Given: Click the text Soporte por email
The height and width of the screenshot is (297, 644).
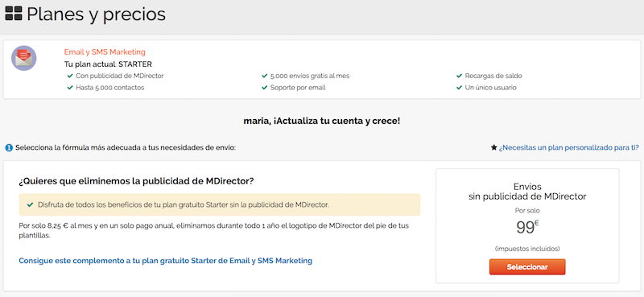Looking at the screenshot, I should click(x=298, y=88).
